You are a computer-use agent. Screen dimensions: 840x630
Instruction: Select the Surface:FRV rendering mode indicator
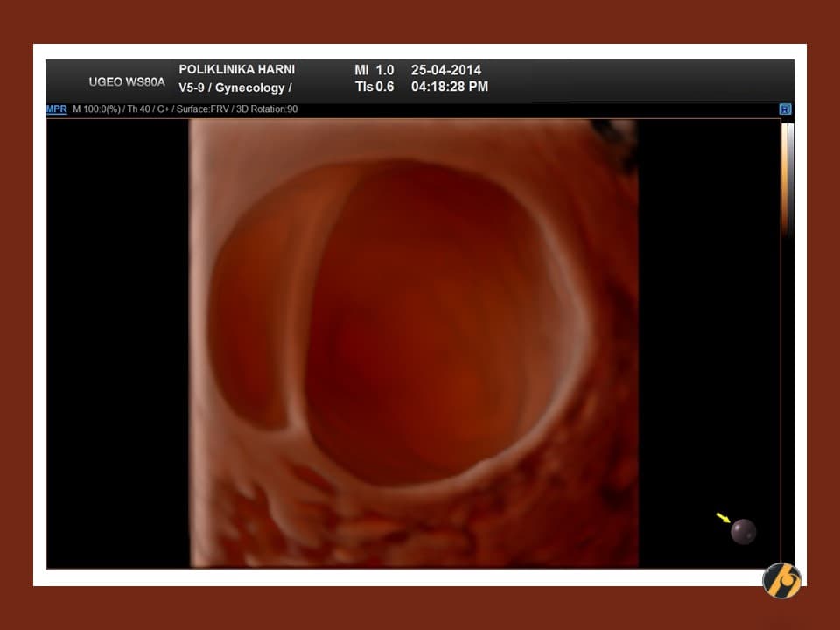(203, 109)
